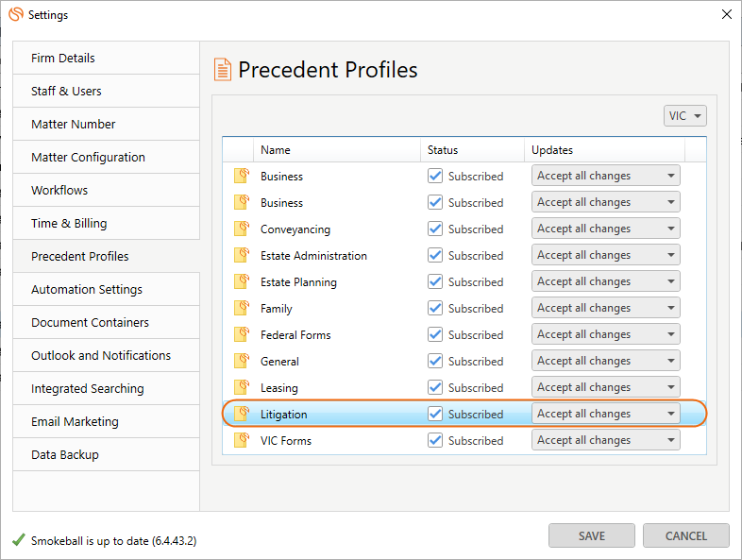Open Automation Settings section
The height and width of the screenshot is (560, 742).
click(x=106, y=289)
